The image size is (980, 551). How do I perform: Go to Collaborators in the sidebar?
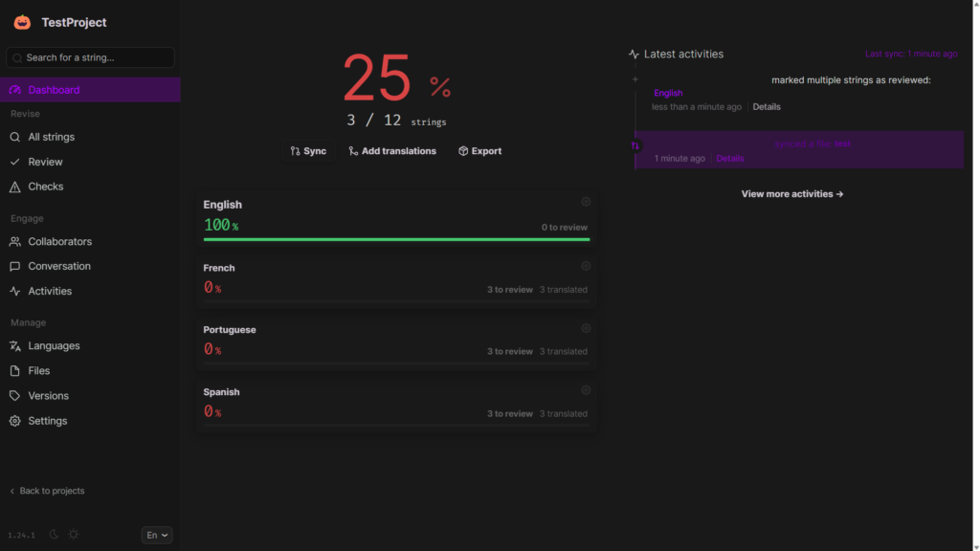[59, 242]
